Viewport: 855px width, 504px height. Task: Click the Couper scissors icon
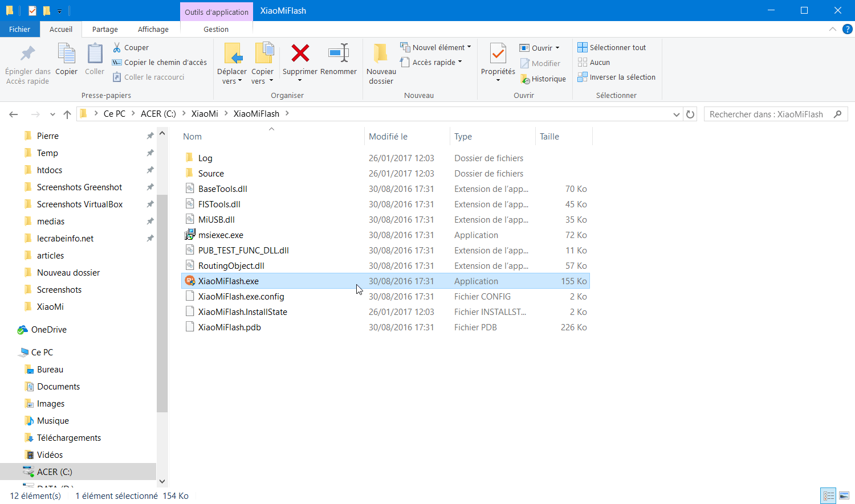pyautogui.click(x=117, y=47)
